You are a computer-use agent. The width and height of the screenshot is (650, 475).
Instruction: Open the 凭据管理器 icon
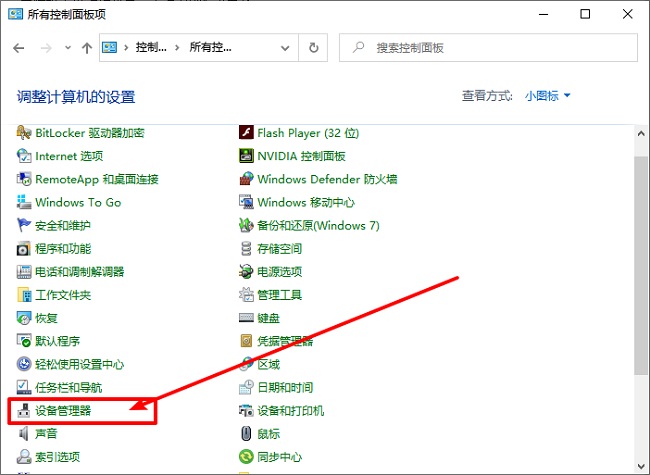click(x=246, y=341)
